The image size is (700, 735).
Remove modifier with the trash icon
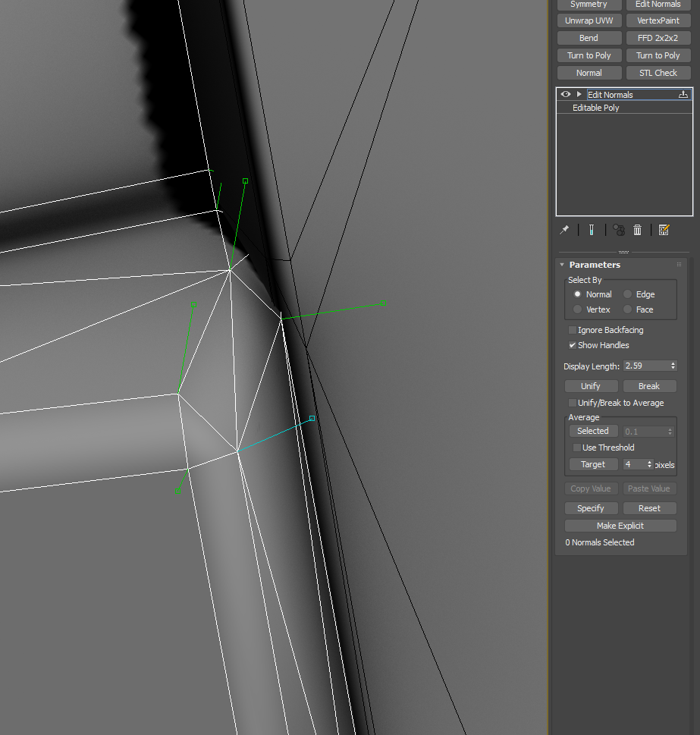click(637, 230)
